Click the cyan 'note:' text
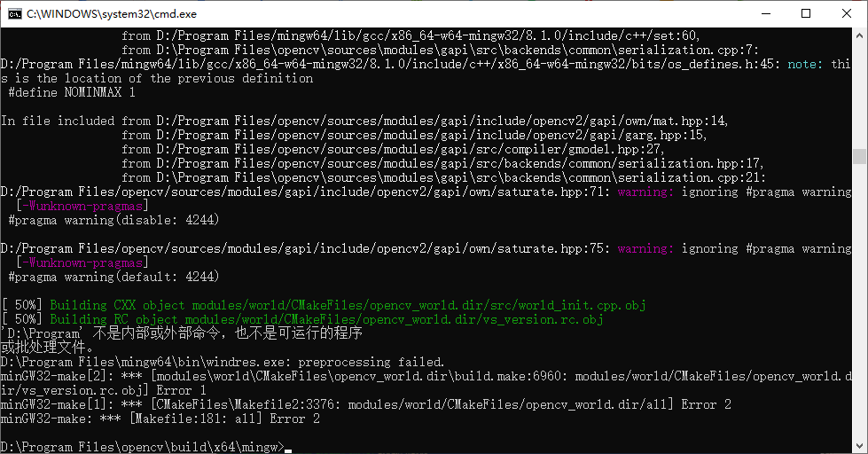This screenshot has height=454, width=868. pos(805,64)
